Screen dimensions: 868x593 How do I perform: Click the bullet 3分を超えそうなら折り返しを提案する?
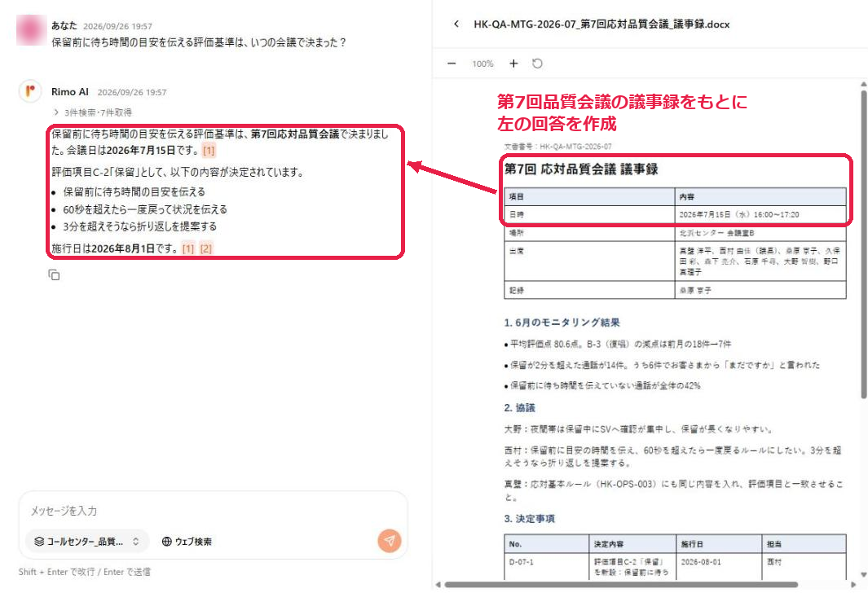pos(140,226)
